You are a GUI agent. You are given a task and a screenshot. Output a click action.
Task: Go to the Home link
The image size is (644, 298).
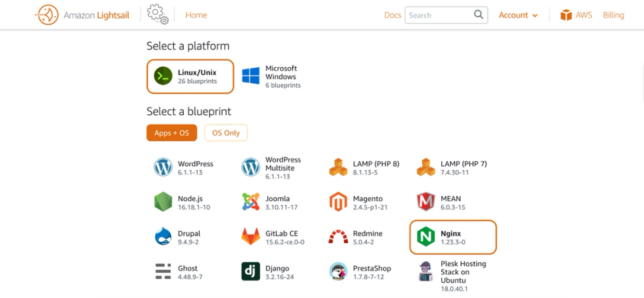pos(196,15)
